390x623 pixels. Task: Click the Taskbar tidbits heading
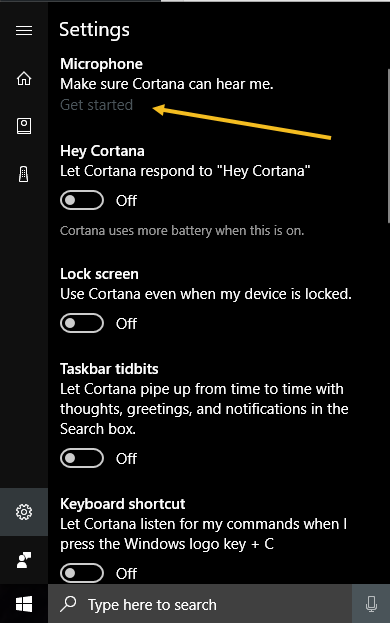coord(109,369)
